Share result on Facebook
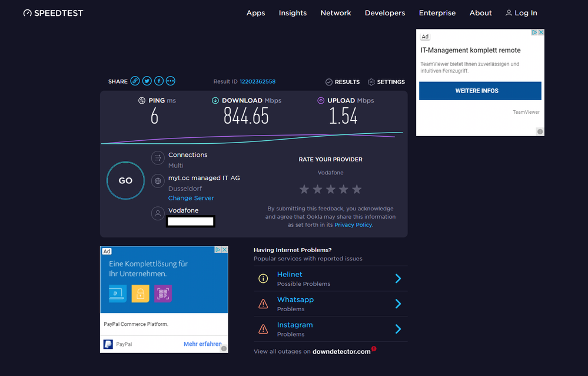Image resolution: width=588 pixels, height=376 pixels. pos(159,81)
